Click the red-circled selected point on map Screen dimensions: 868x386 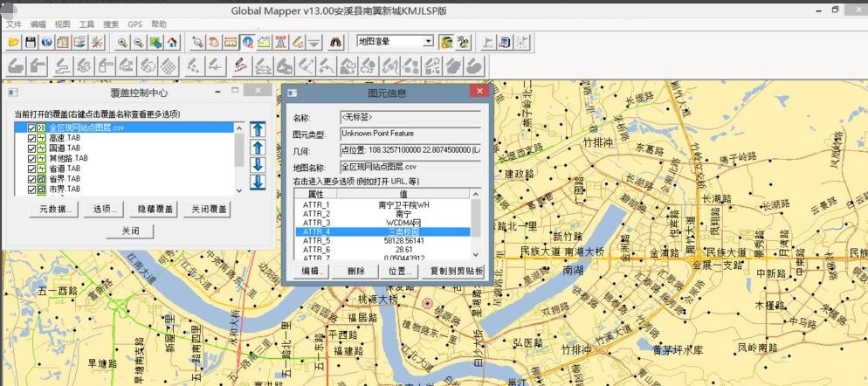(427, 304)
